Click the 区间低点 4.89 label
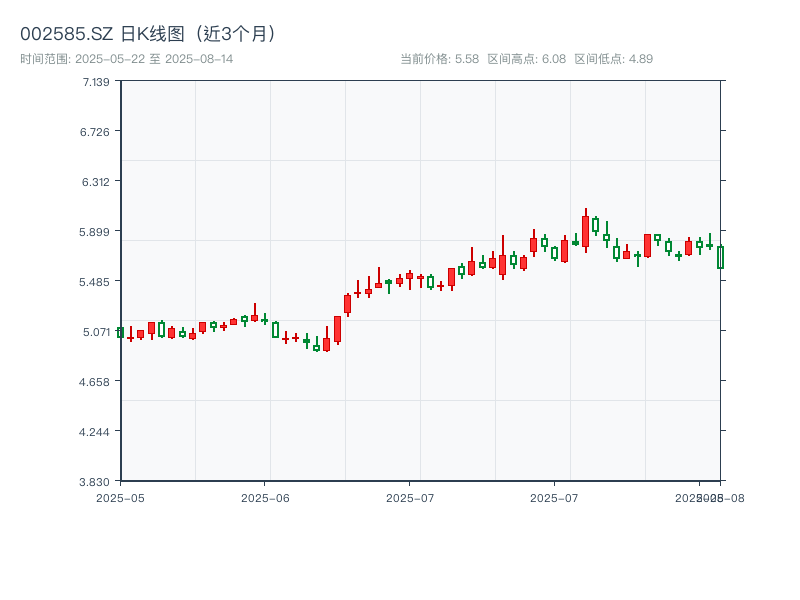 click(613, 59)
